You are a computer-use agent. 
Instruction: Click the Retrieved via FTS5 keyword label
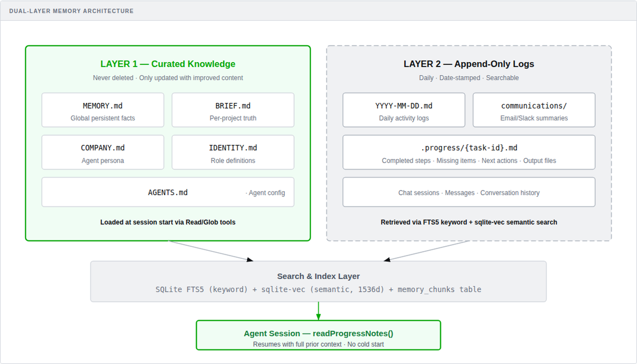click(x=469, y=222)
